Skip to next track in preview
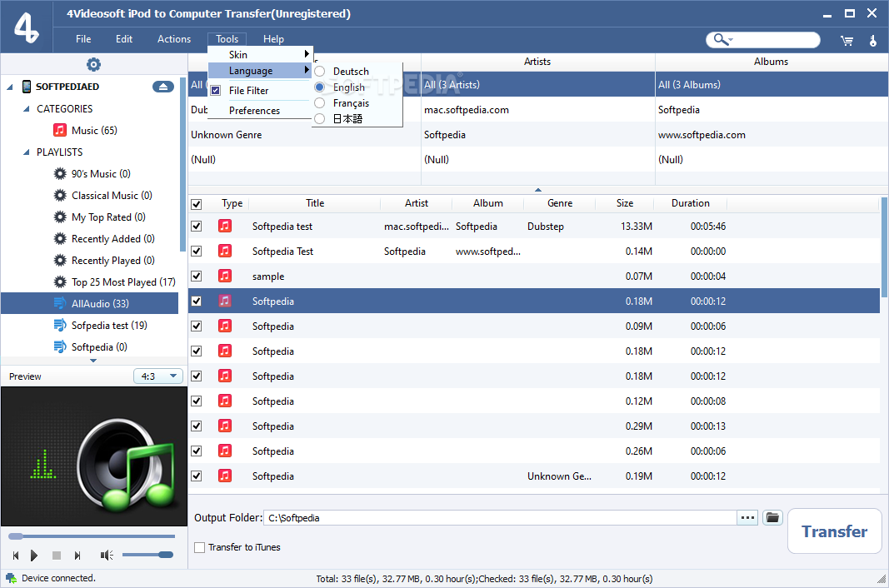The image size is (889, 588). 77,556
